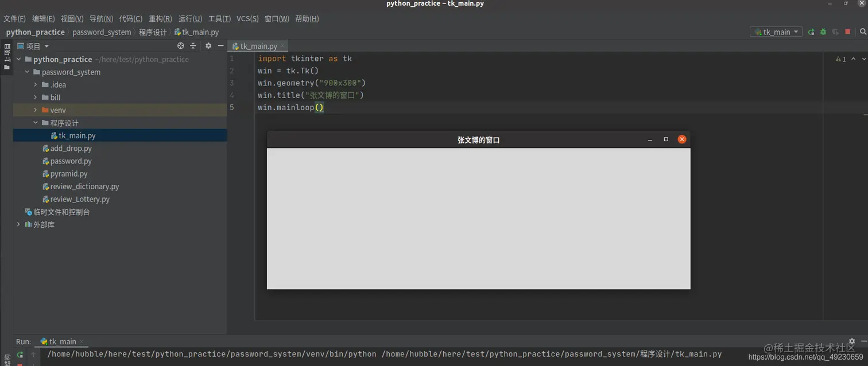Open the 编辑(E) menu
Screen dimensions: 868x366
pos(44,19)
